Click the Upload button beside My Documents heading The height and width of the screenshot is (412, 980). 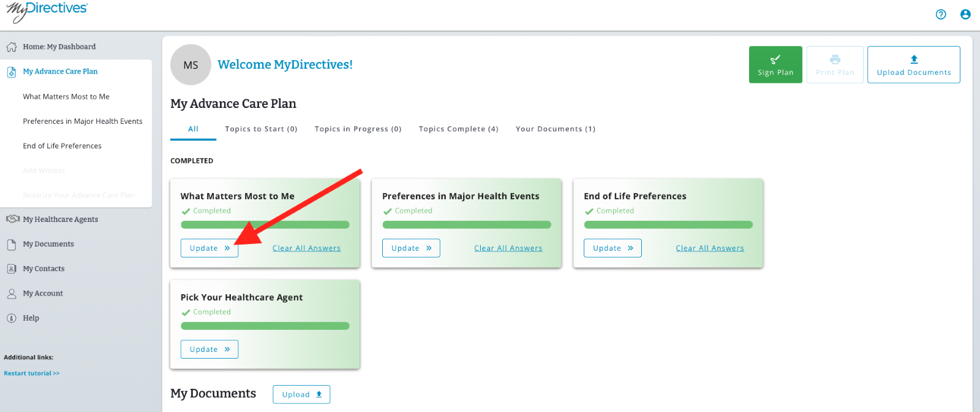click(301, 394)
